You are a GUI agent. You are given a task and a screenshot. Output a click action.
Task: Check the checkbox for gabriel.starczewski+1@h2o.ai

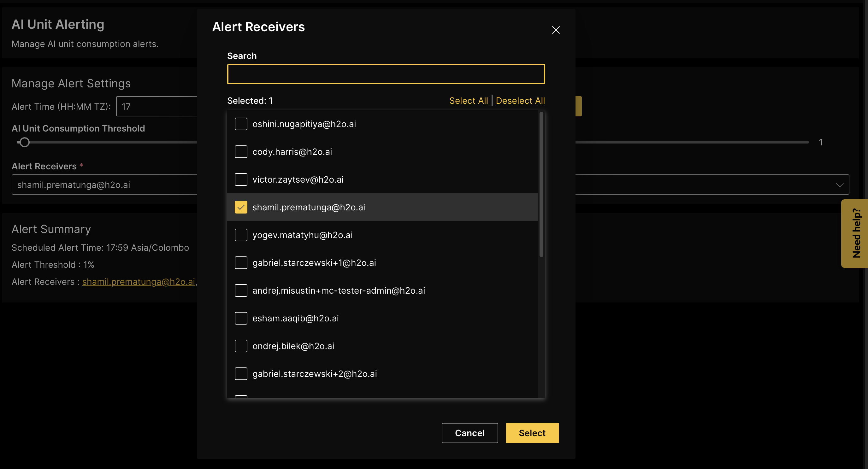[x=241, y=262]
